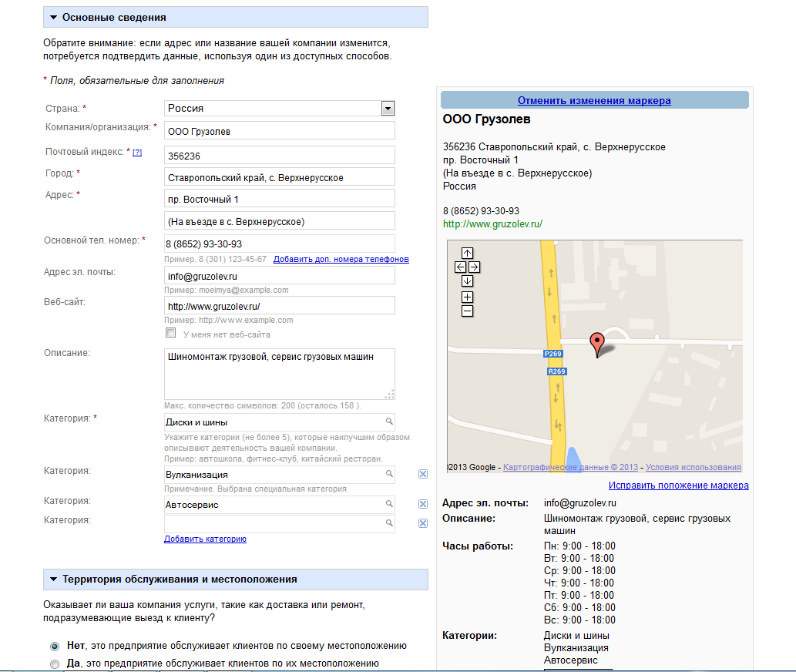796x672 pixels.
Task: Focus the Компания/организация field
Action: pyautogui.click(x=280, y=131)
